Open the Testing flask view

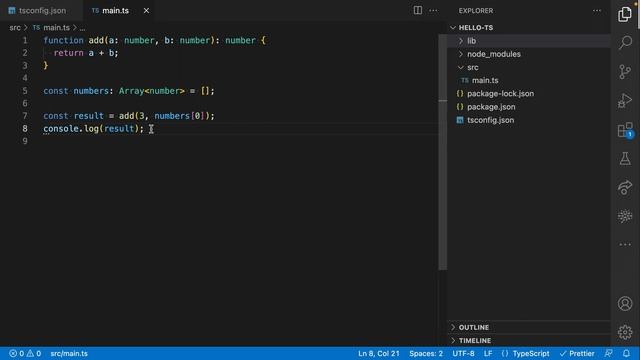click(624, 158)
